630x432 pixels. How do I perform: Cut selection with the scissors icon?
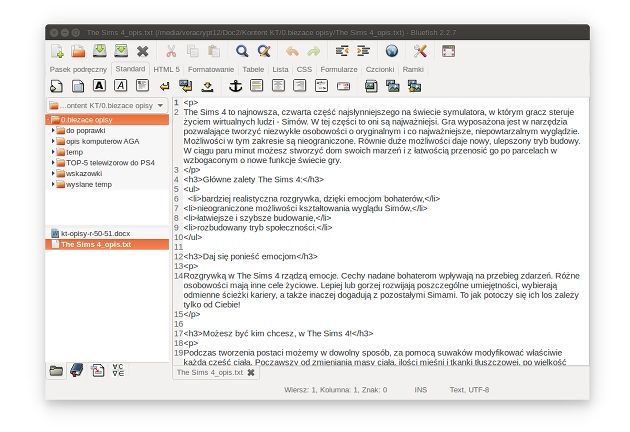tap(171, 51)
